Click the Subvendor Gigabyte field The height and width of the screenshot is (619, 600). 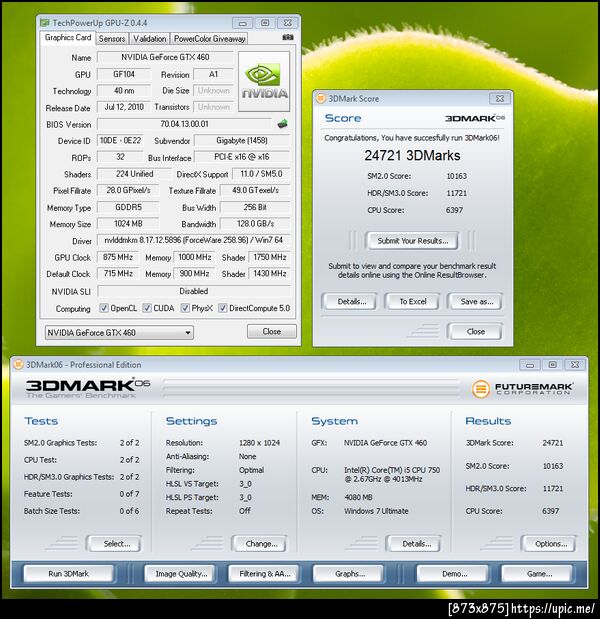(242, 141)
